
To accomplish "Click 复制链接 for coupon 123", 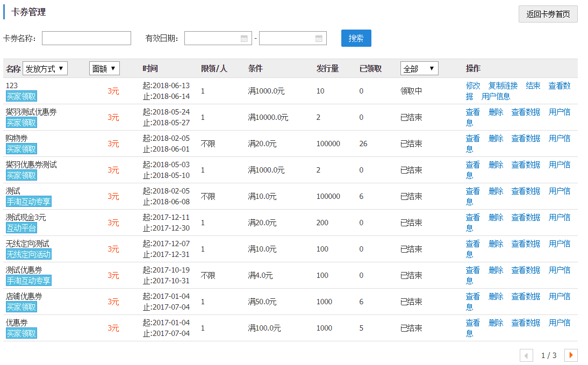I will 503,85.
